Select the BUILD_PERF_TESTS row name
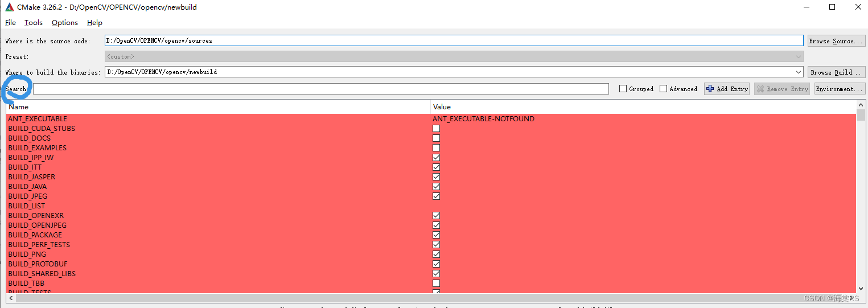 (x=39, y=245)
